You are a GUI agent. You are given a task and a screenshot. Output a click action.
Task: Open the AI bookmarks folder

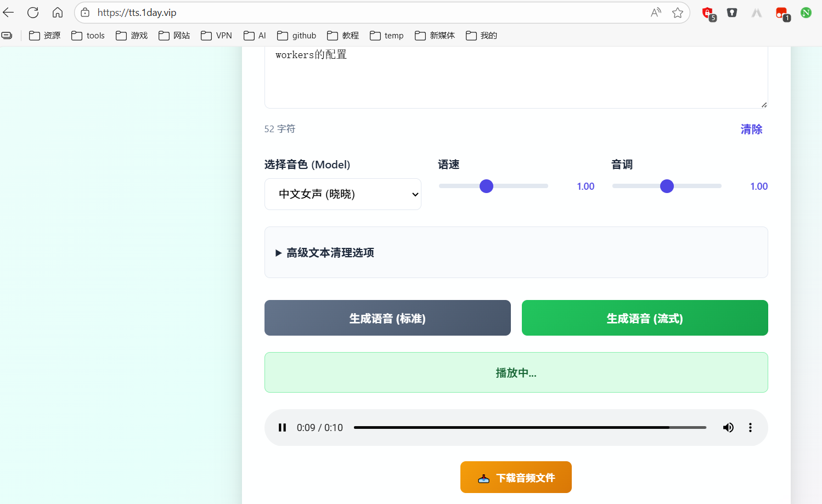click(255, 36)
